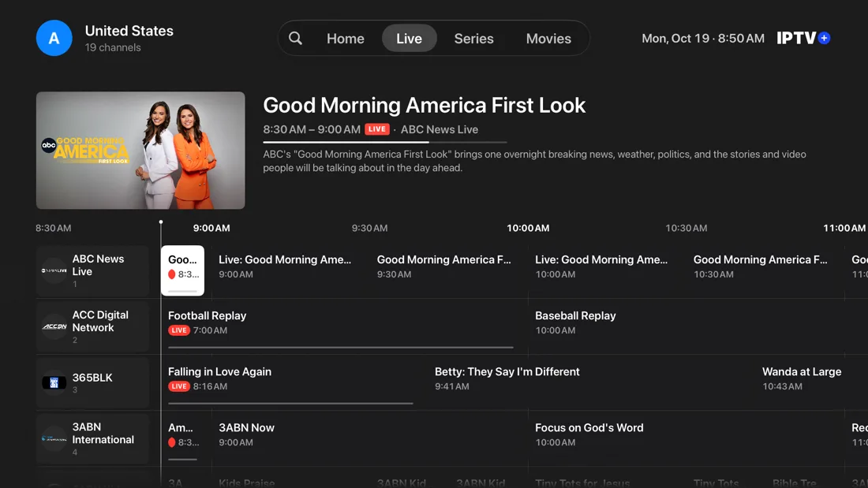Screen dimensions: 868x488
Task: Choose the ACC Digital Network channel name
Action: click(100, 321)
